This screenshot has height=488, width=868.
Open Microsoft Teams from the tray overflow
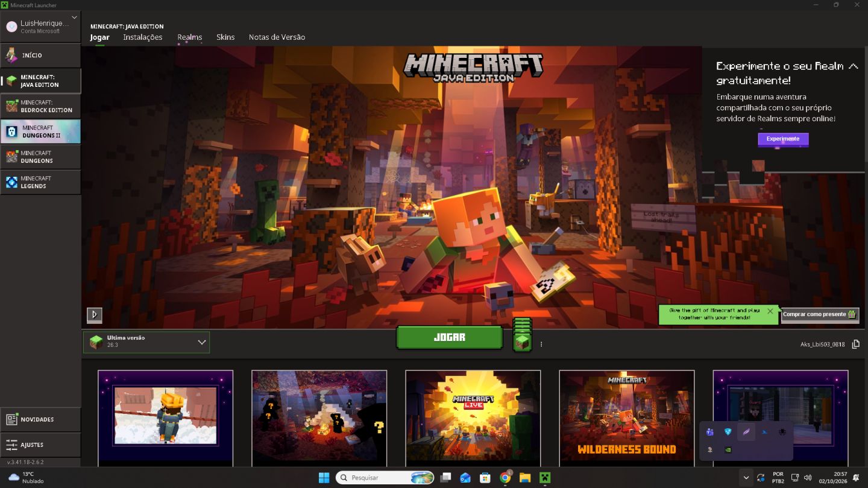click(710, 432)
